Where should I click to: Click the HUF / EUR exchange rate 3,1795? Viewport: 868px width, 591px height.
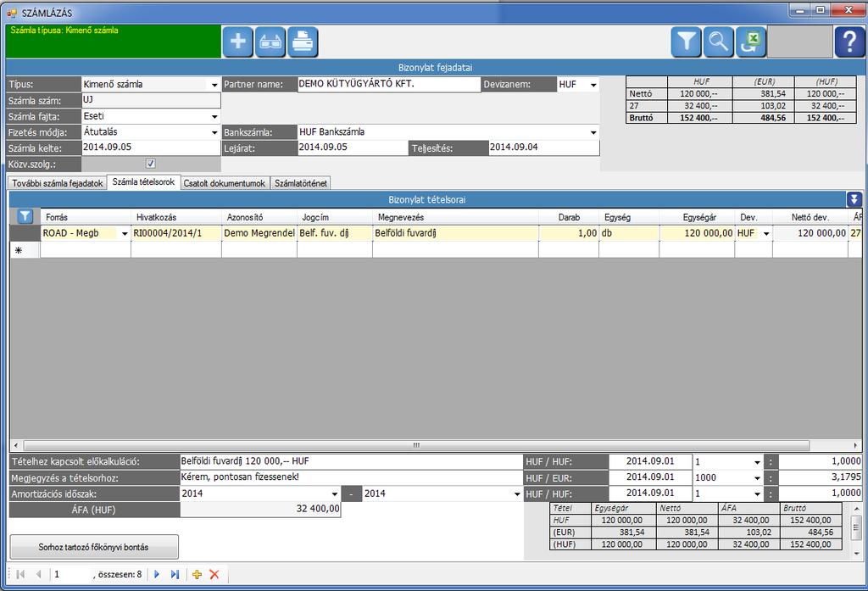tap(820, 477)
